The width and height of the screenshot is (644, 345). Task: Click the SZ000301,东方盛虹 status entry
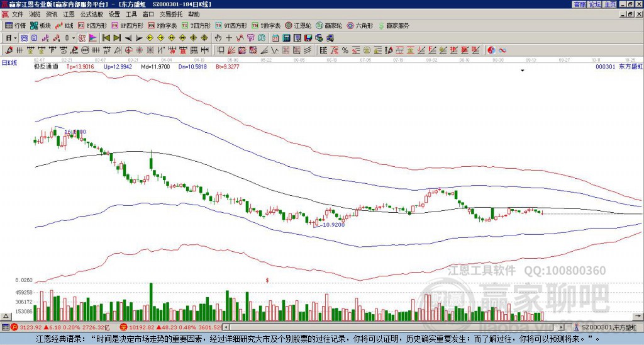[x=610, y=327]
